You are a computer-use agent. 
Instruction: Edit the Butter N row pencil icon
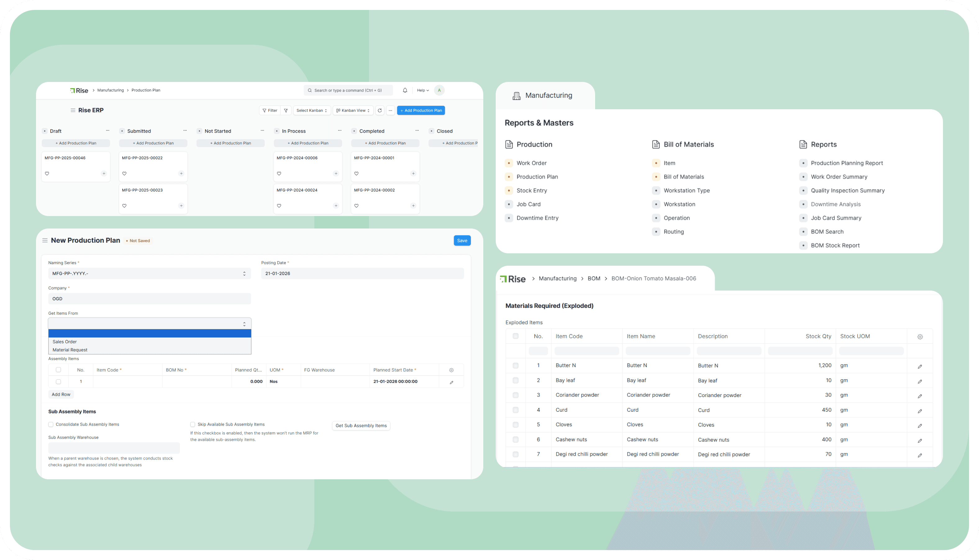[920, 366]
